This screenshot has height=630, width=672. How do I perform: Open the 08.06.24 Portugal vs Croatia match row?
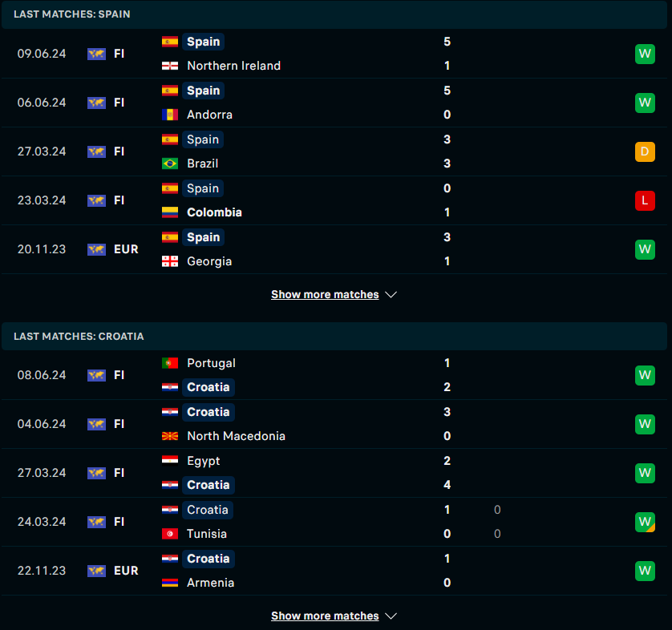click(x=334, y=375)
